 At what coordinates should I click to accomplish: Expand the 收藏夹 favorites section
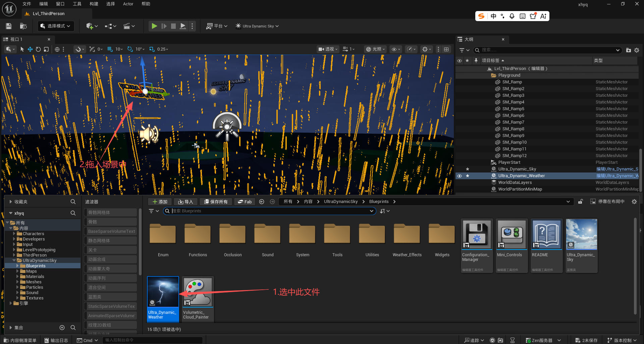coord(11,202)
